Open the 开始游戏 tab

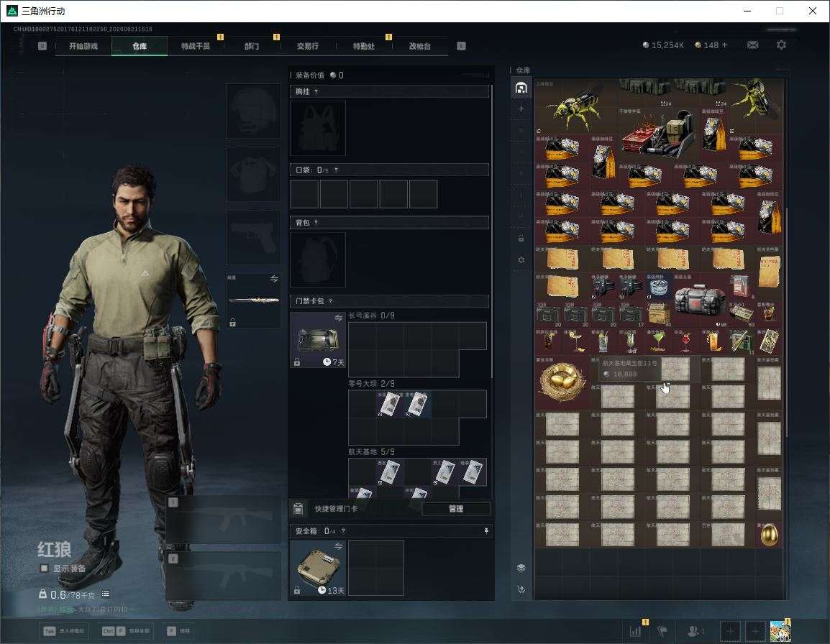point(83,46)
